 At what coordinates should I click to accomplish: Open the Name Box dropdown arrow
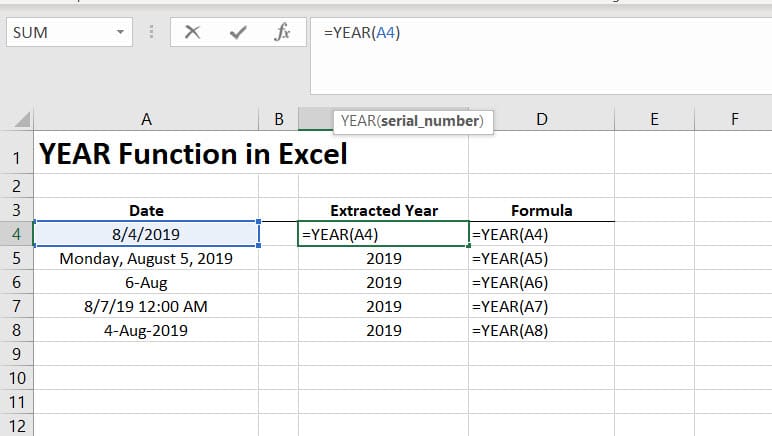tap(120, 33)
